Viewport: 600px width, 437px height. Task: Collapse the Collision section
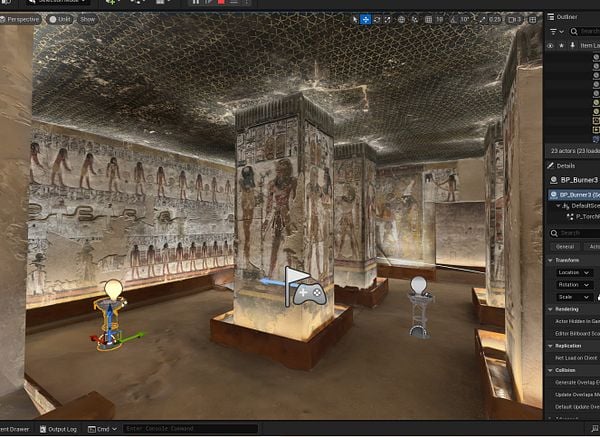pyautogui.click(x=550, y=370)
